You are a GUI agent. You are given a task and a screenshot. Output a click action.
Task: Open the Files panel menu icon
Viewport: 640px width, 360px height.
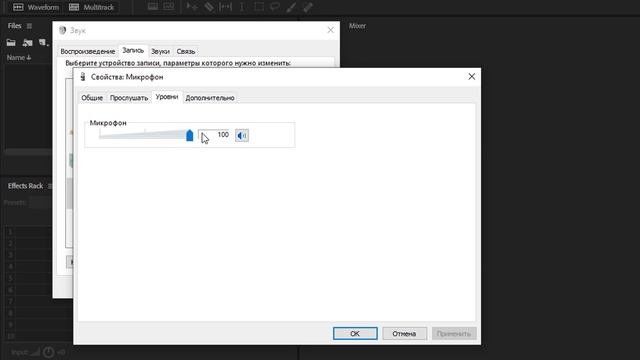(x=29, y=26)
